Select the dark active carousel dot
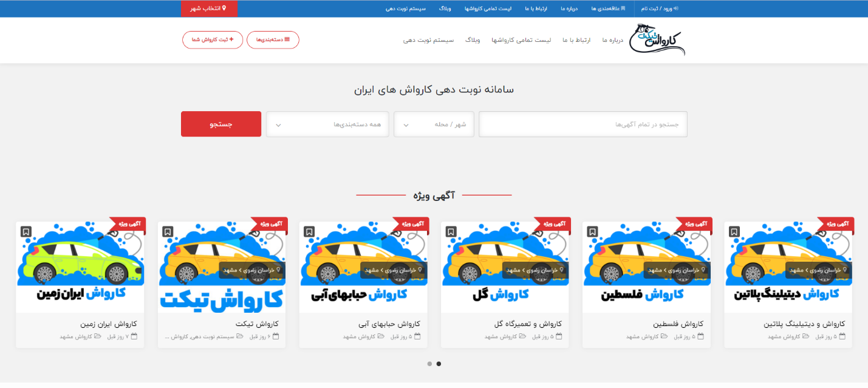Image resolution: width=868 pixels, height=388 pixels. coord(439,364)
